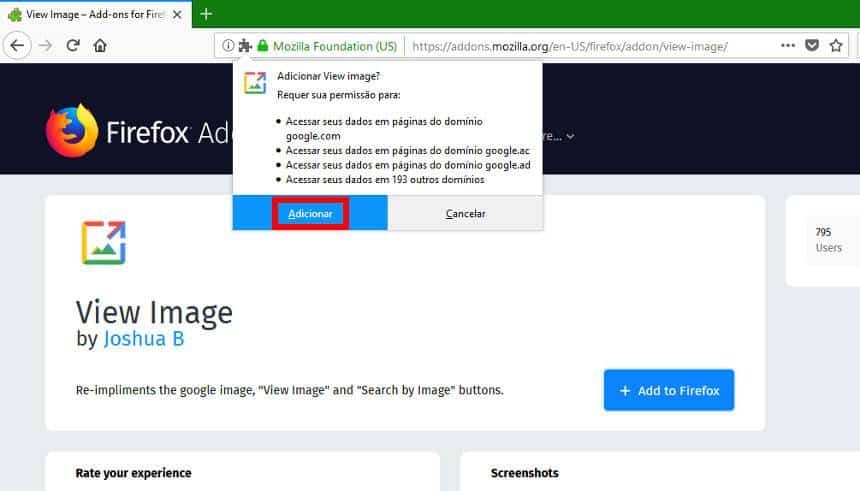Close the View Image tab

[176, 14]
